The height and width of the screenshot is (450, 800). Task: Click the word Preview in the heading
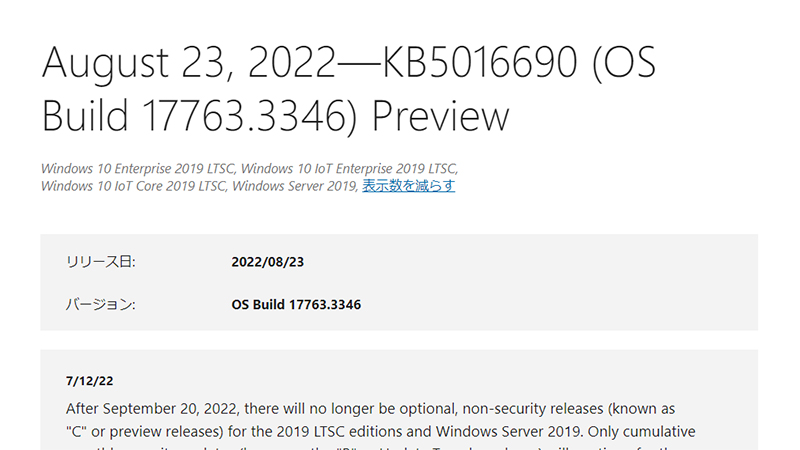point(441,116)
